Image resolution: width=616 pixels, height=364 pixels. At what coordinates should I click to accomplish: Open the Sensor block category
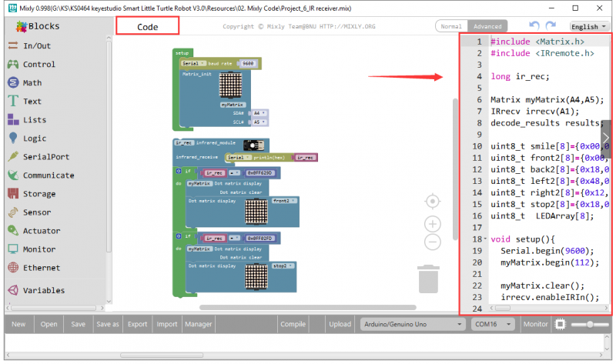tap(29, 212)
